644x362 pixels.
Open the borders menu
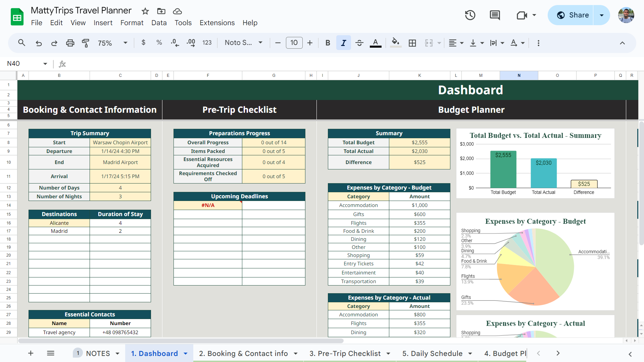pyautogui.click(x=412, y=43)
